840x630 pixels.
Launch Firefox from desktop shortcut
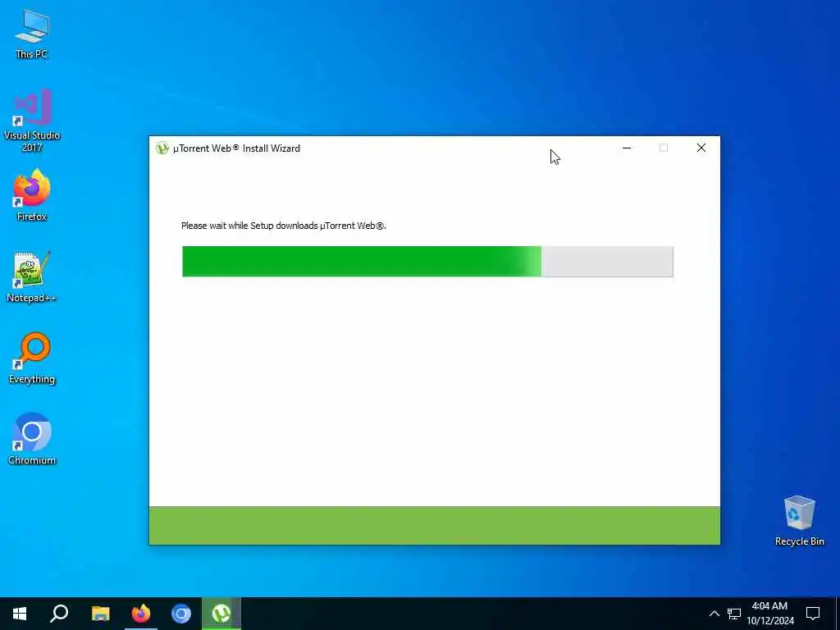point(32,195)
